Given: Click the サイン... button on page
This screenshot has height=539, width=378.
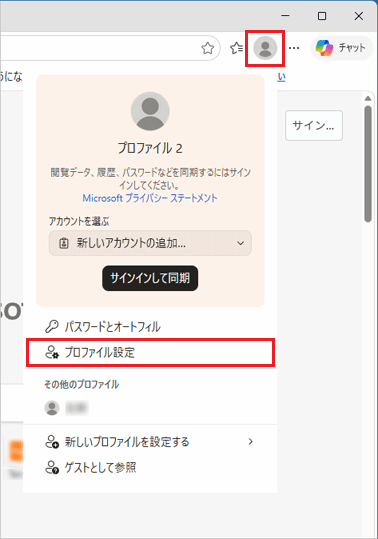Looking at the screenshot, I should 314,125.
